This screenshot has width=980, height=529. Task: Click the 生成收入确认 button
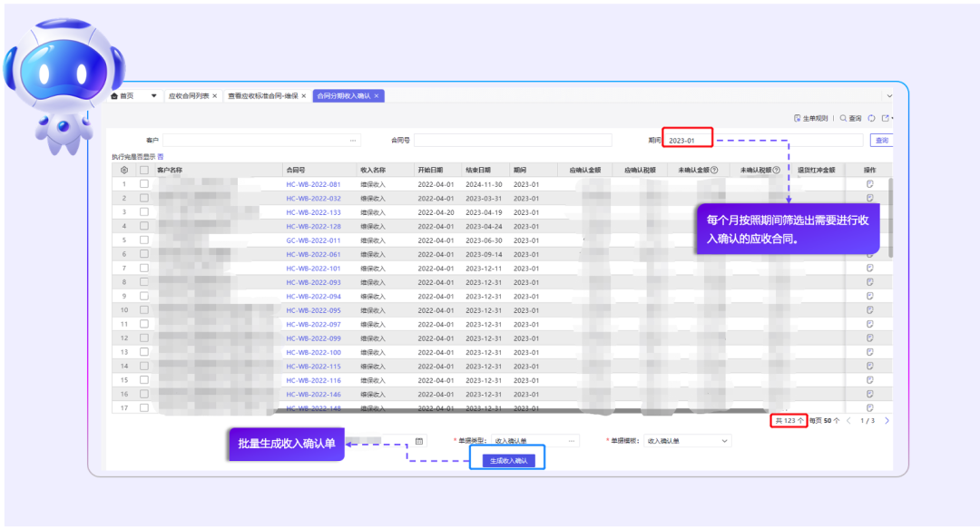(x=508, y=461)
